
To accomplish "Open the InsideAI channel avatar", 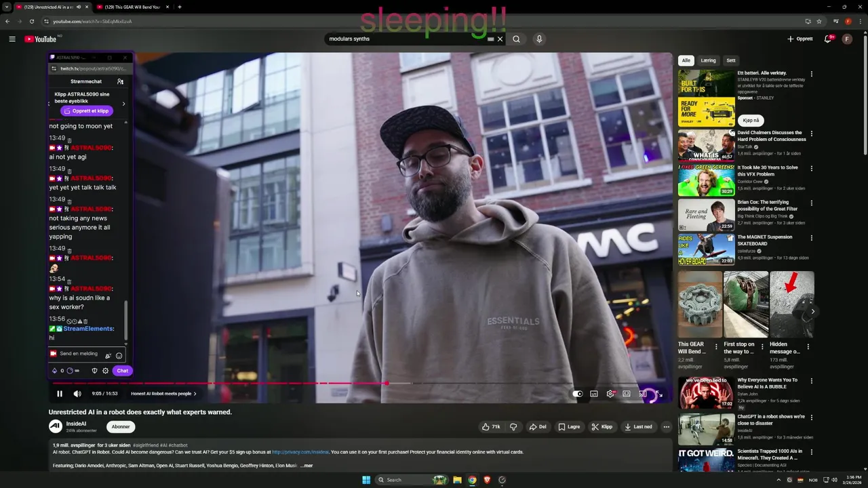I will (x=56, y=426).
